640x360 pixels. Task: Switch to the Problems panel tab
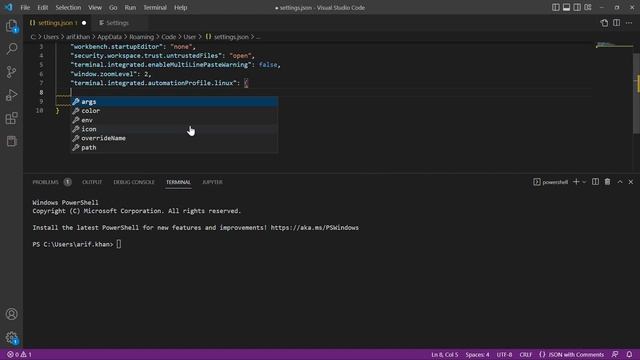[x=51, y=182]
